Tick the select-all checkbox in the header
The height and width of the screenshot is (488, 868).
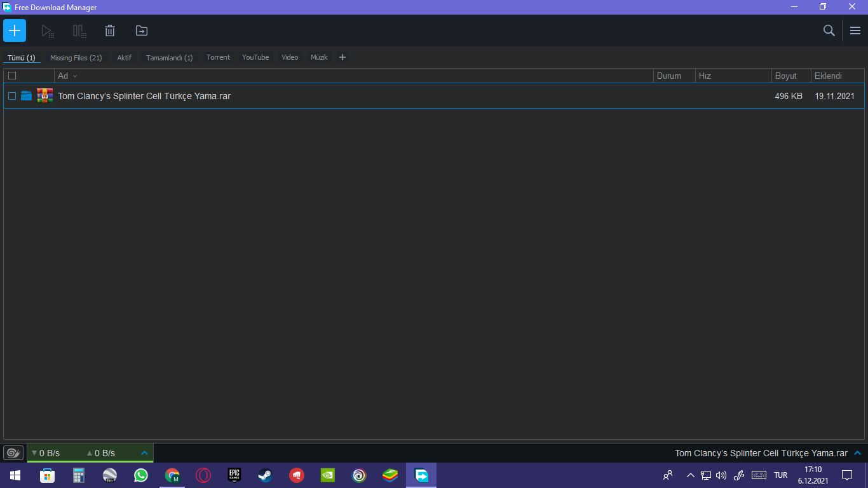pos(12,76)
